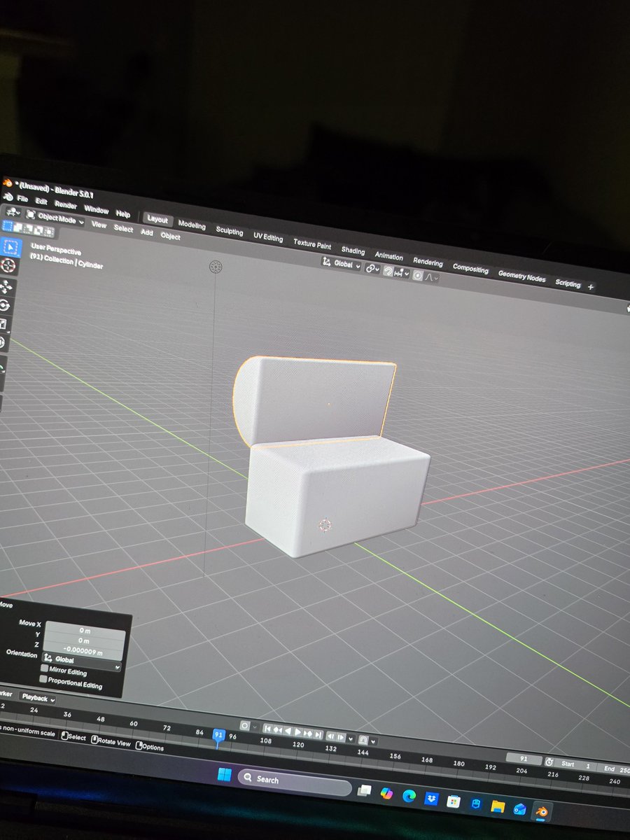This screenshot has width=630, height=840.
Task: Open the Object Mode dropdown
Action: tap(55, 218)
